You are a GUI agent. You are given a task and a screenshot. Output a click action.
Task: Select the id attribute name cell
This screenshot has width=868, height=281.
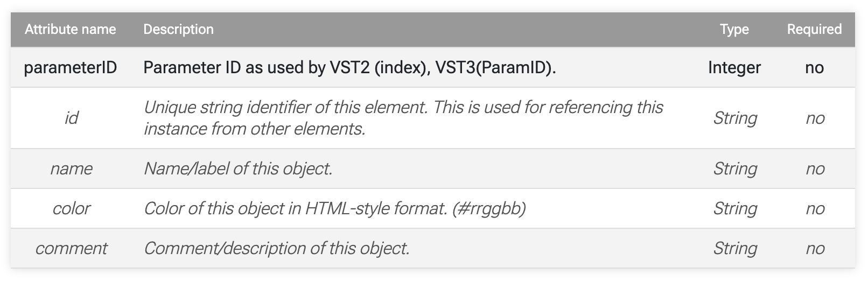[x=71, y=118]
